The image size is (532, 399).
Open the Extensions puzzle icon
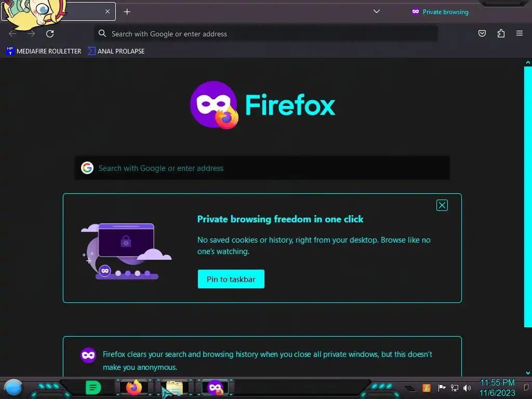tap(501, 33)
